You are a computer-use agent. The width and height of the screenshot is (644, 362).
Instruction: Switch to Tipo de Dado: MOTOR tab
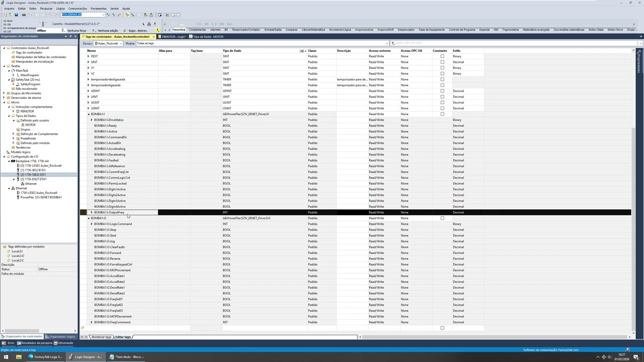pyautogui.click(x=208, y=37)
